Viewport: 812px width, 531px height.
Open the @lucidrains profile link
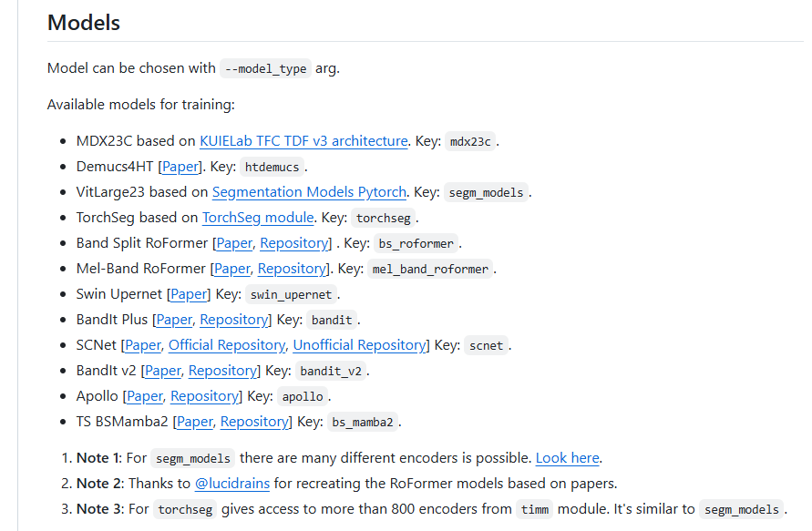coord(231,484)
